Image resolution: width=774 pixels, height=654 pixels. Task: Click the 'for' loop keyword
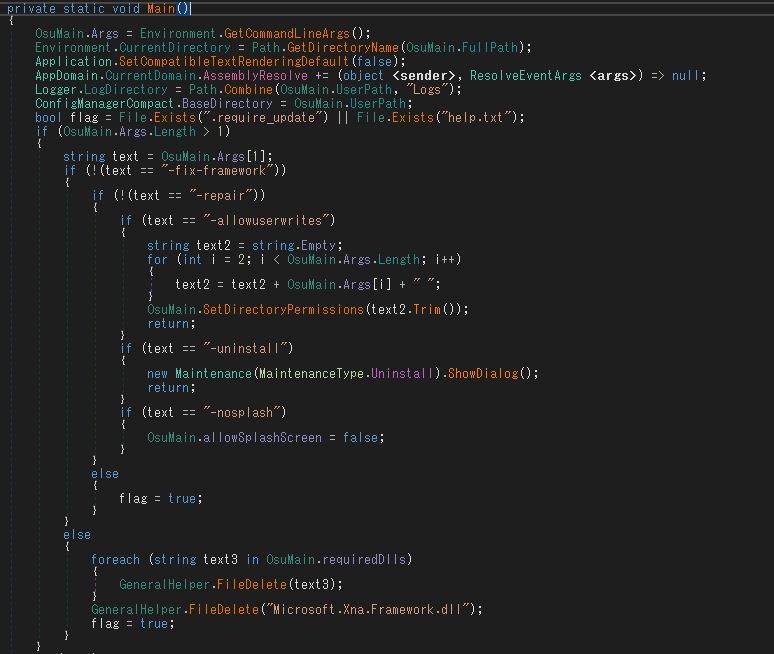(157, 260)
